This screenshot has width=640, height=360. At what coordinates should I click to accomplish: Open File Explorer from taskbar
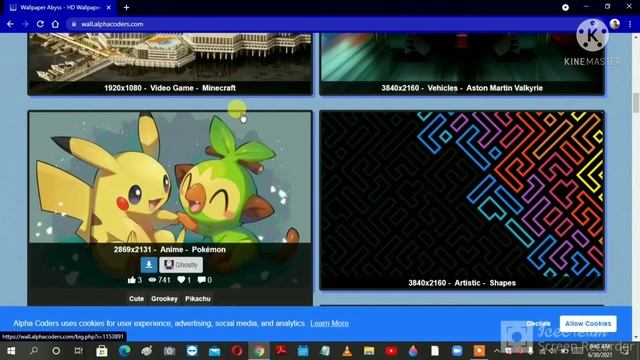[x=369, y=351]
